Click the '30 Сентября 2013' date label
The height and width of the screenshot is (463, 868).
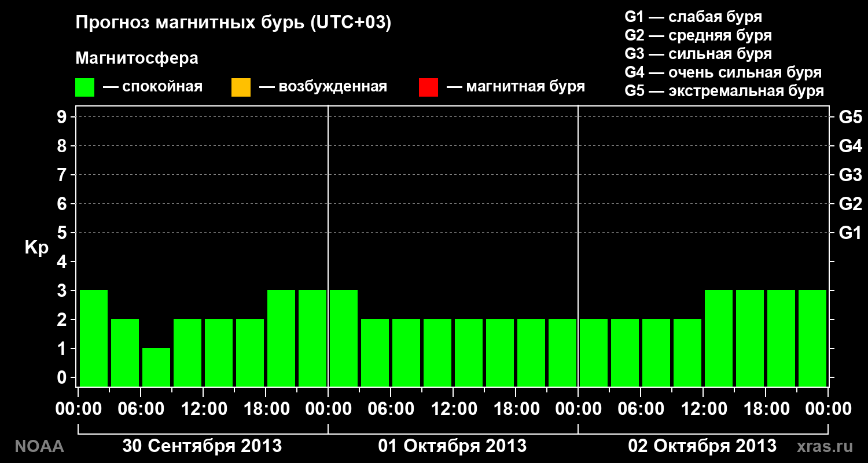(x=203, y=446)
